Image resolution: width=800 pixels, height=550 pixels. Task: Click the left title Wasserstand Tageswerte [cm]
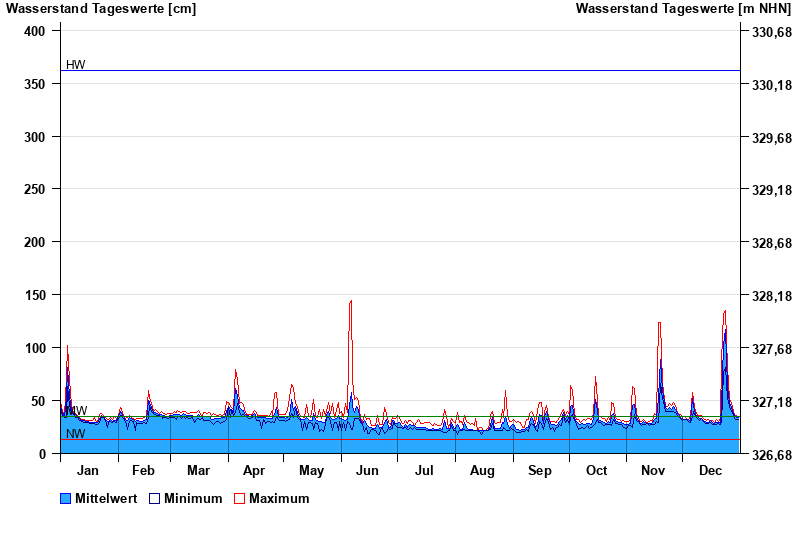click(x=101, y=9)
